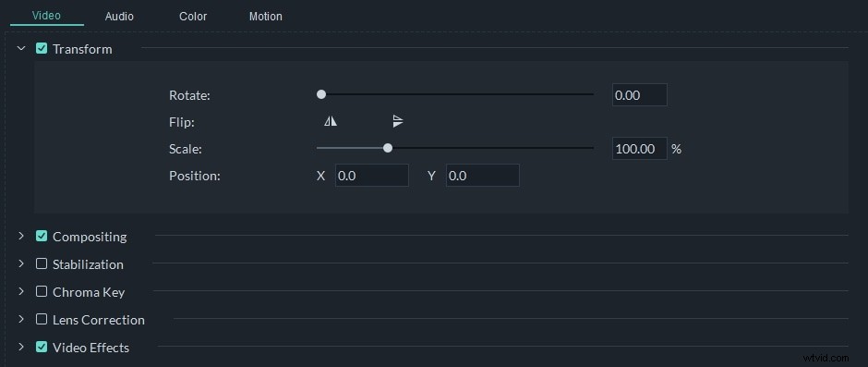The image size is (868, 367).
Task: Click the Position X input field
Action: (x=372, y=176)
